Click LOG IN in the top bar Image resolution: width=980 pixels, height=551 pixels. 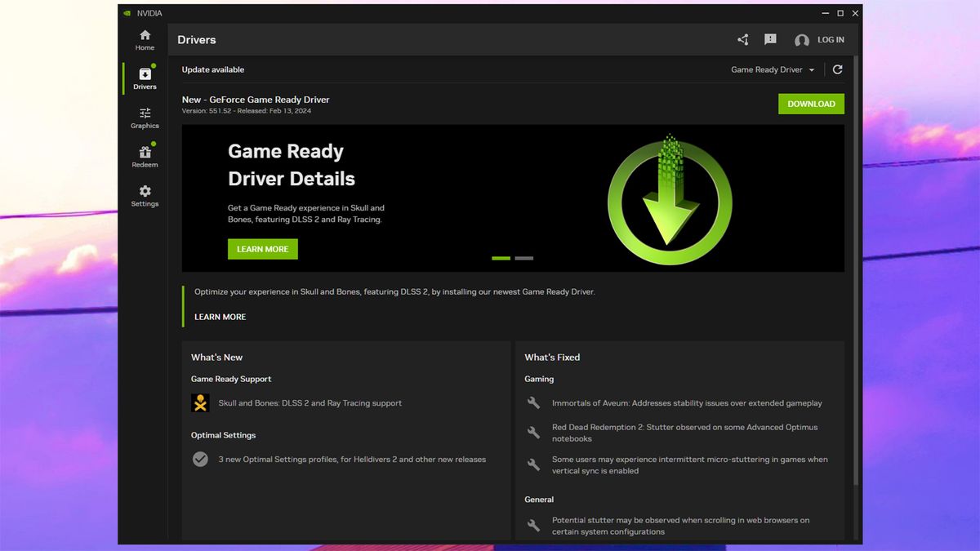tap(831, 39)
